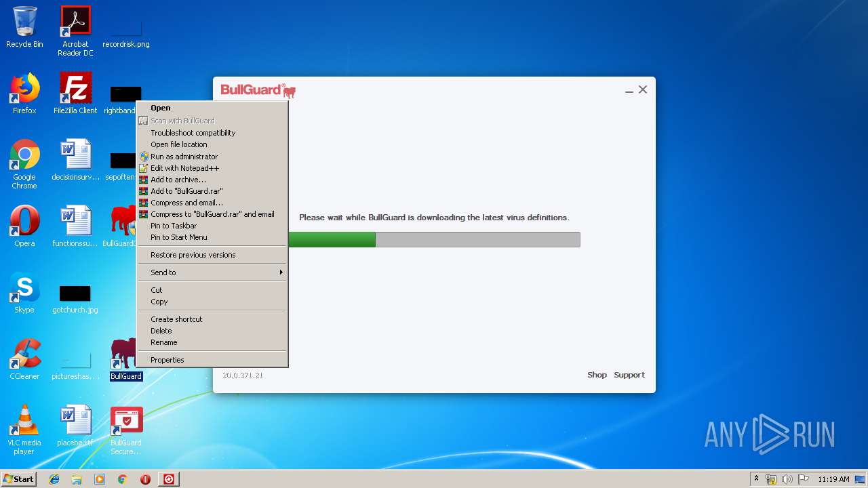Minimize the BullGuard installer window
The width and height of the screenshot is (868, 488).
tap(629, 90)
